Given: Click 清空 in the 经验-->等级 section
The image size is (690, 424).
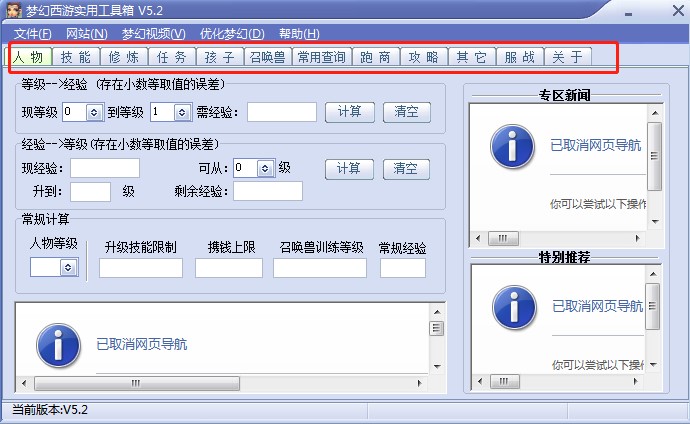Looking at the screenshot, I should click(x=406, y=169).
